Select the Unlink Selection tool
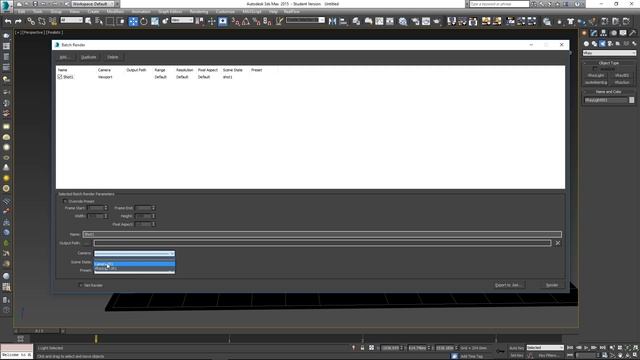The image size is (640, 360). click(x=42, y=21)
